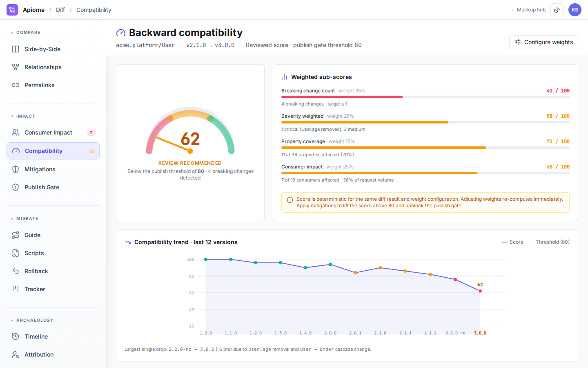Open Configure weights
The width and height of the screenshot is (588, 368).
click(x=543, y=42)
